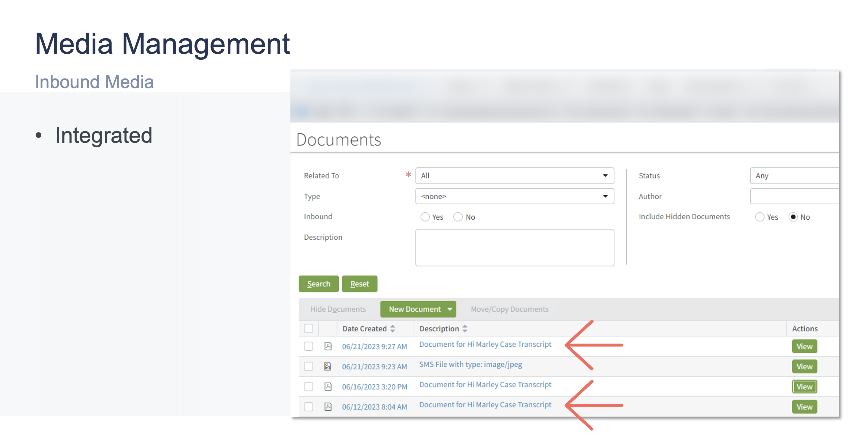This screenshot has height=446, width=868.
Task: Click PDF icon for 06/16/2023 3:20 PM document
Action: tap(328, 387)
